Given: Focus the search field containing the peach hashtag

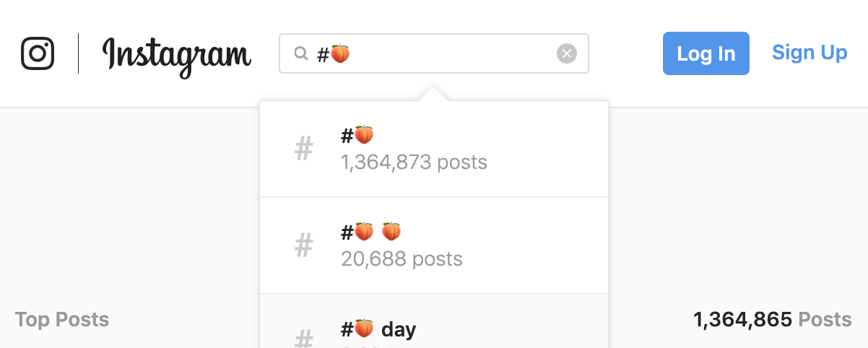Looking at the screenshot, I should click(x=434, y=53).
